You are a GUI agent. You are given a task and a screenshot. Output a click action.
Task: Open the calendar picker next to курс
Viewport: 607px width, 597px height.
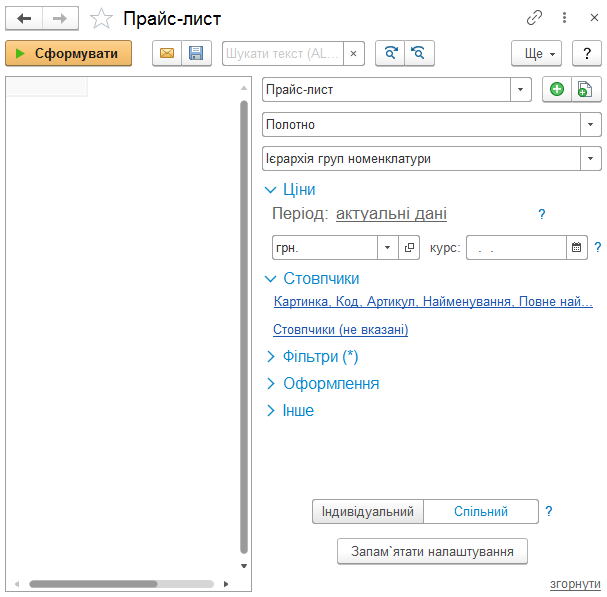(576, 247)
